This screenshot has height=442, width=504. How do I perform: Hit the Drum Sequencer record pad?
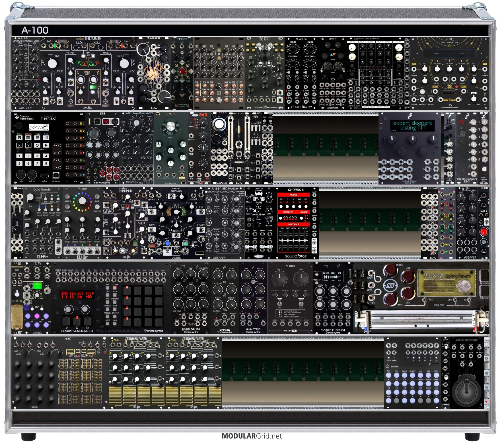pos(87,321)
